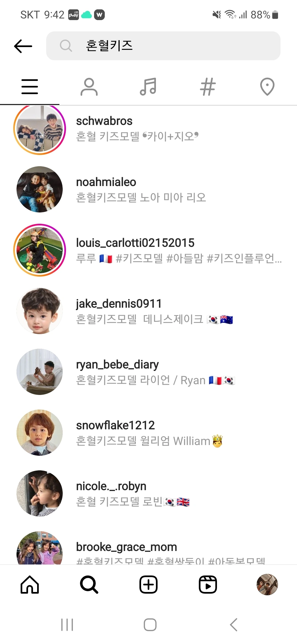Open the Reels icon

(208, 585)
